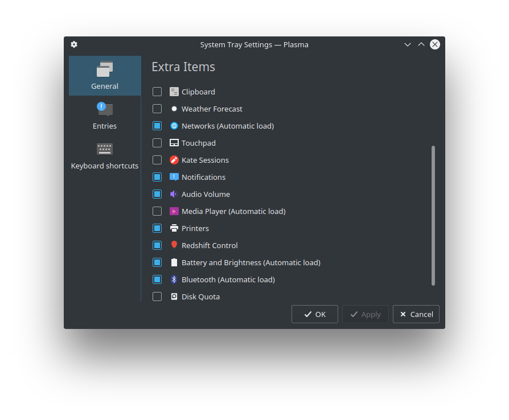Close the System Tray Settings window
This screenshot has width=509, height=420.
coord(435,44)
